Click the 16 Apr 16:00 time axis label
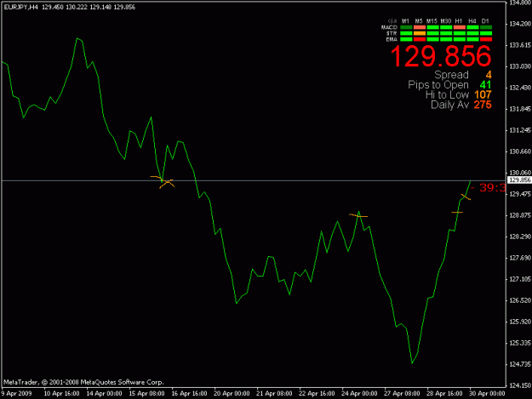This screenshot has width=532, height=399. pyautogui.click(x=189, y=394)
